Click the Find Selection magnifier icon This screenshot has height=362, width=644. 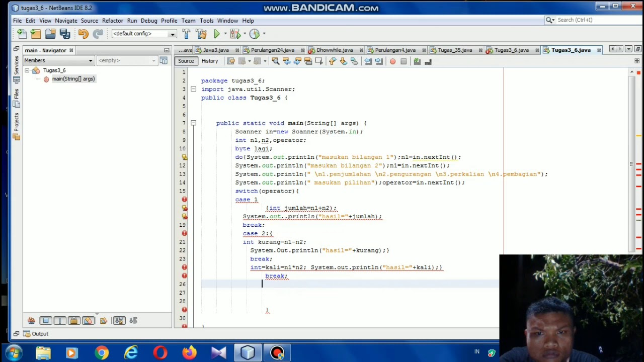(x=275, y=61)
